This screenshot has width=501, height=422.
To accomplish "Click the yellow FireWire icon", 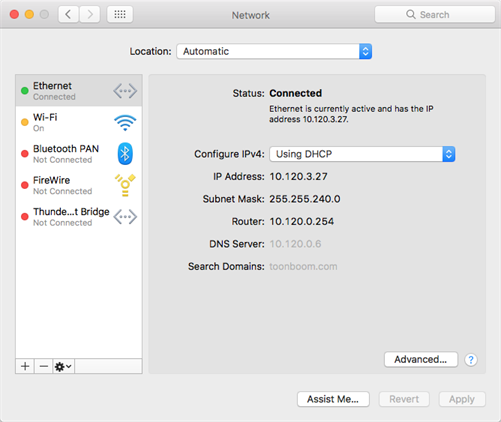I will pos(125,185).
